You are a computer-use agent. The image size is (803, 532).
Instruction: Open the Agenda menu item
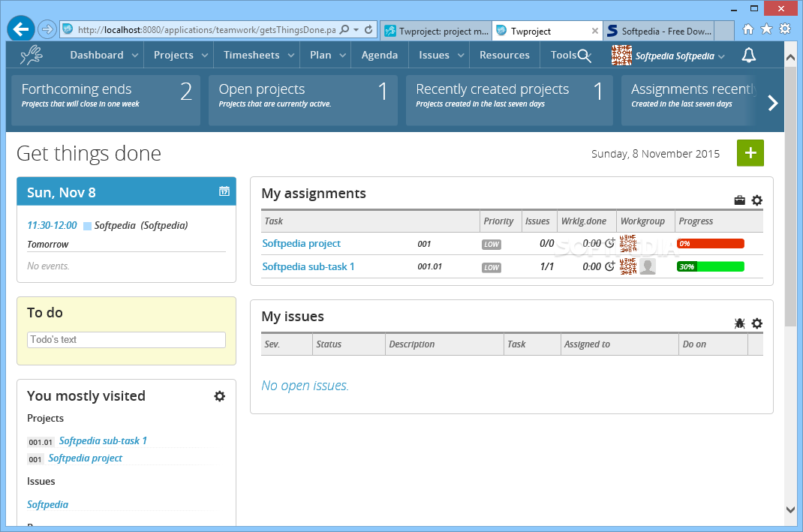(x=380, y=55)
